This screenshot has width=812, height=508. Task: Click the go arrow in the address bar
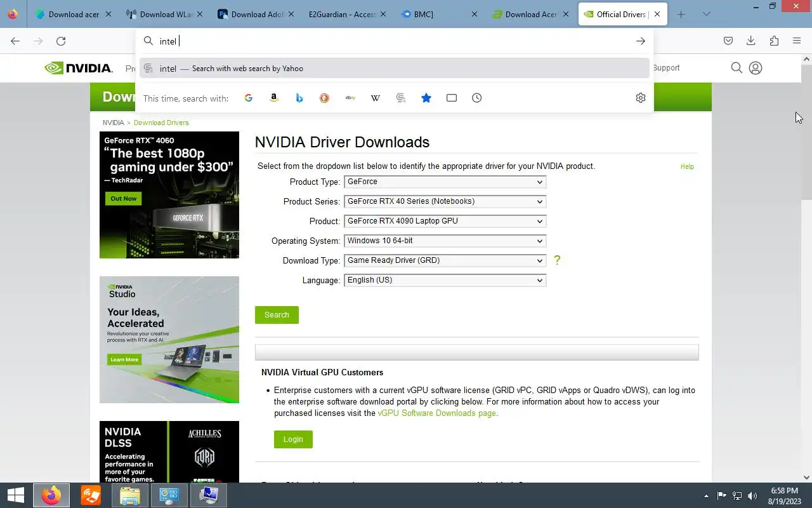click(641, 41)
